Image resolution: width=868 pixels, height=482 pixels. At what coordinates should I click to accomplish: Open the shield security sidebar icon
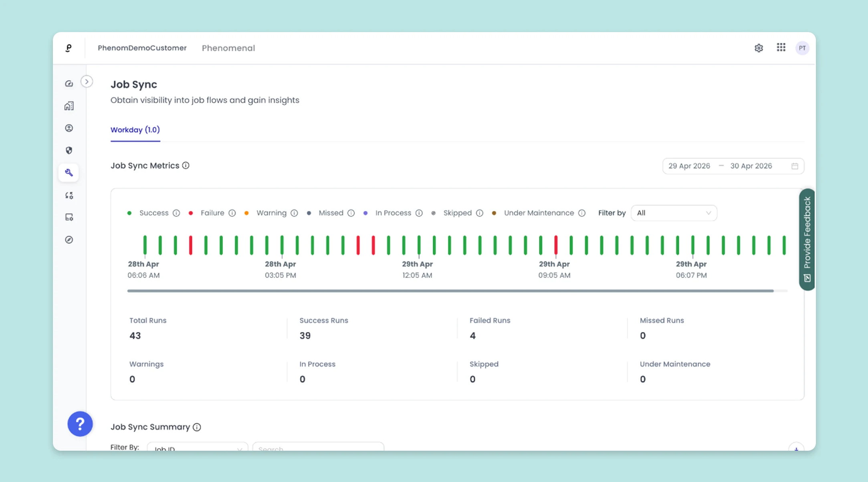pos(69,150)
